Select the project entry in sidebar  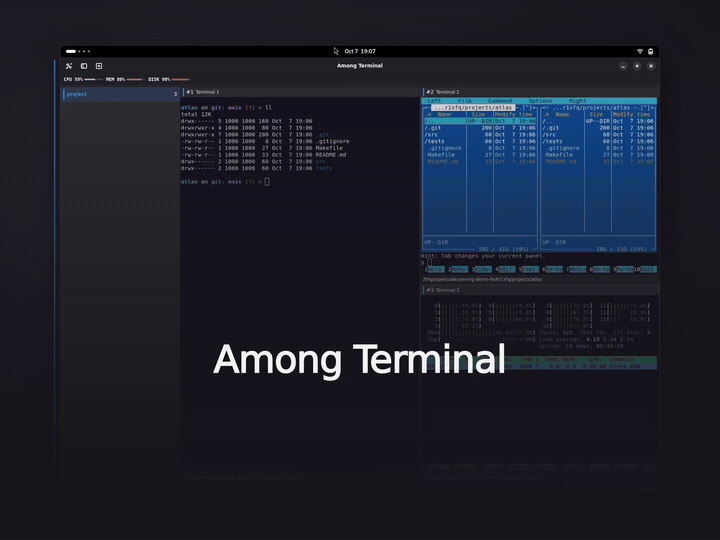[x=120, y=94]
